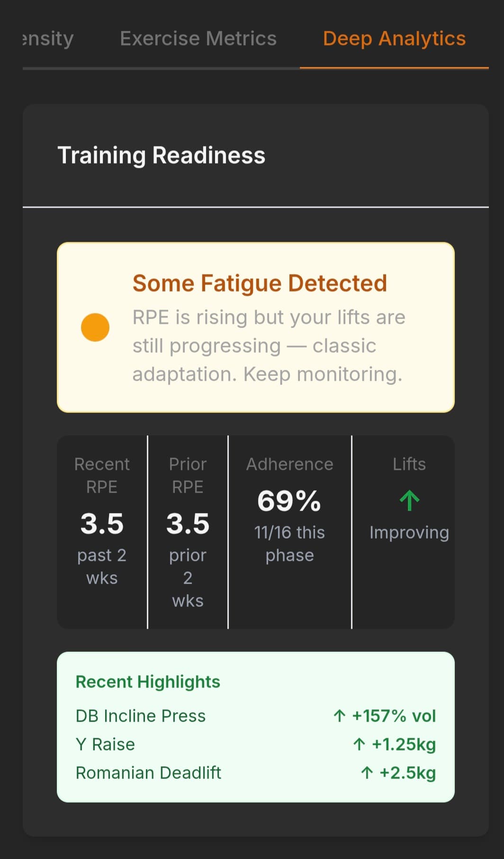Open the Deep Analytics tab
504x859 pixels.
[394, 38]
